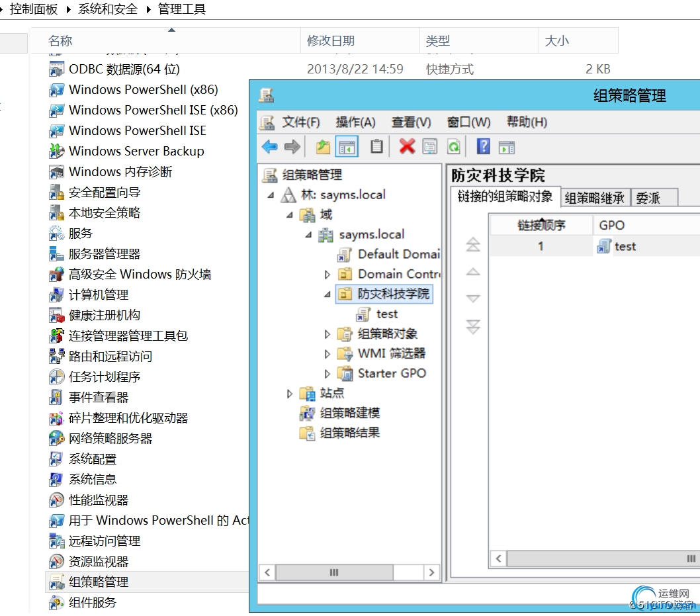Viewport: 700px width, 616px height.
Task: Sort by 链接顺序 column header
Action: coord(541,225)
